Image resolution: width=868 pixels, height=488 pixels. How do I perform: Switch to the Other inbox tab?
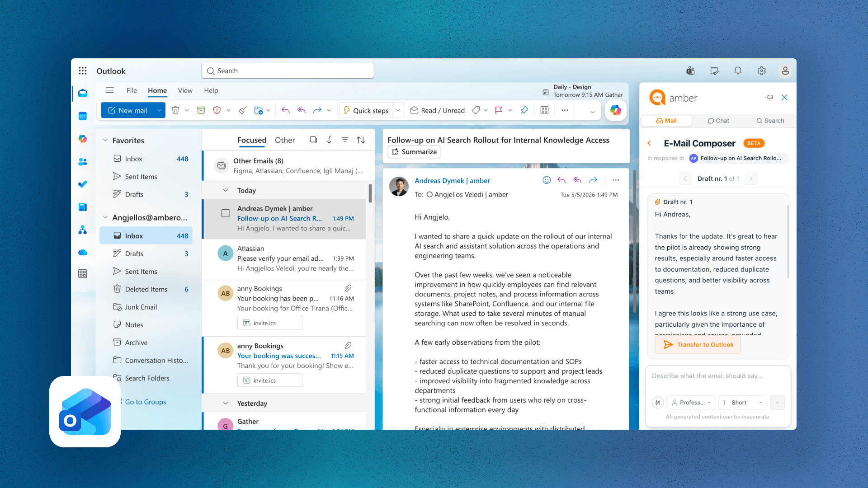[285, 140]
